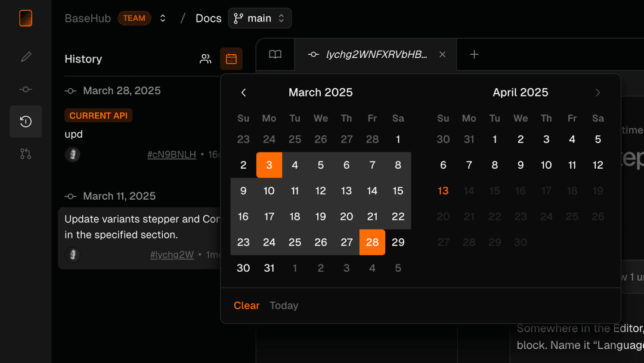Filter history by people icon
Image resolution: width=644 pixels, height=363 pixels.
point(206,59)
